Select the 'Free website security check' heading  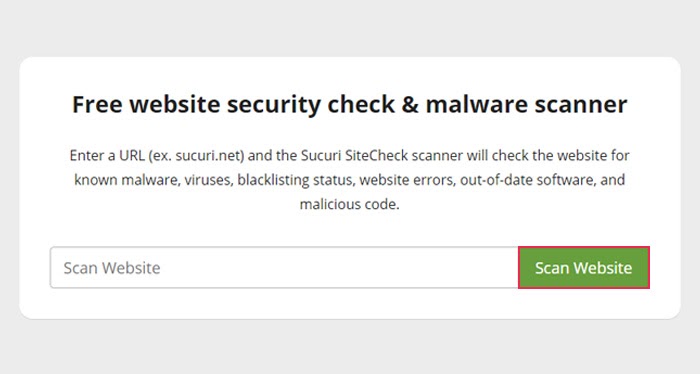[x=350, y=104]
